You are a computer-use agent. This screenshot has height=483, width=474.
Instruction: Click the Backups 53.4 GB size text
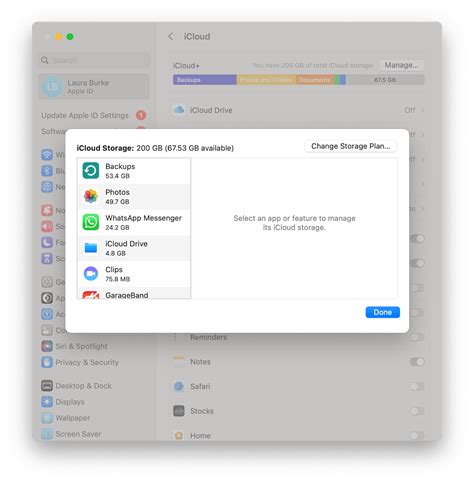pyautogui.click(x=117, y=176)
